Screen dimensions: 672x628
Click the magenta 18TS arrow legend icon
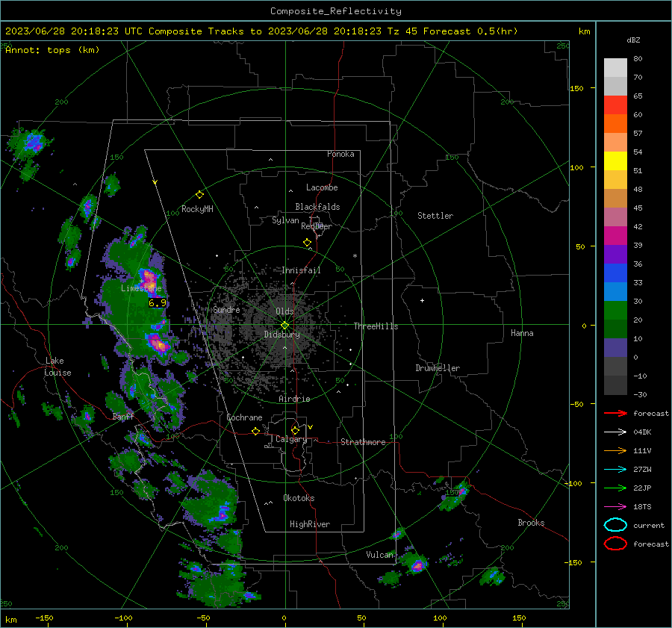tap(615, 507)
